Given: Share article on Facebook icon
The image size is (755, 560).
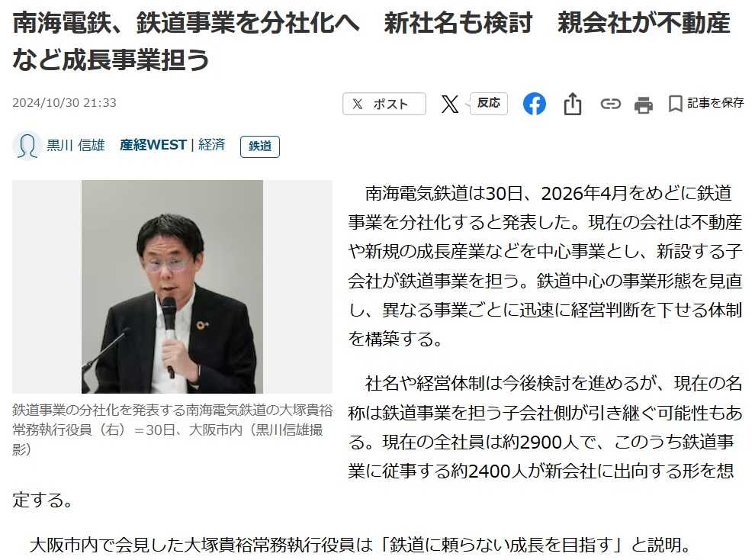Looking at the screenshot, I should (x=535, y=104).
